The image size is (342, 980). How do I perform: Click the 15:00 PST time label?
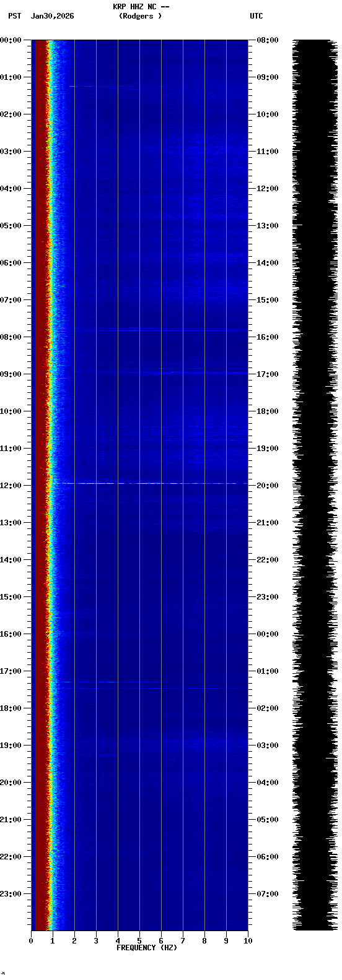click(x=11, y=597)
